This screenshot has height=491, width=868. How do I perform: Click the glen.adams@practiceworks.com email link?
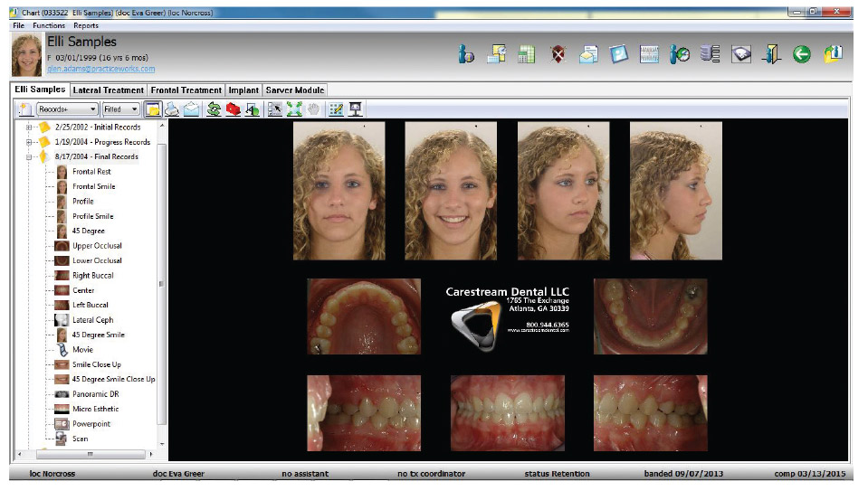(x=100, y=69)
